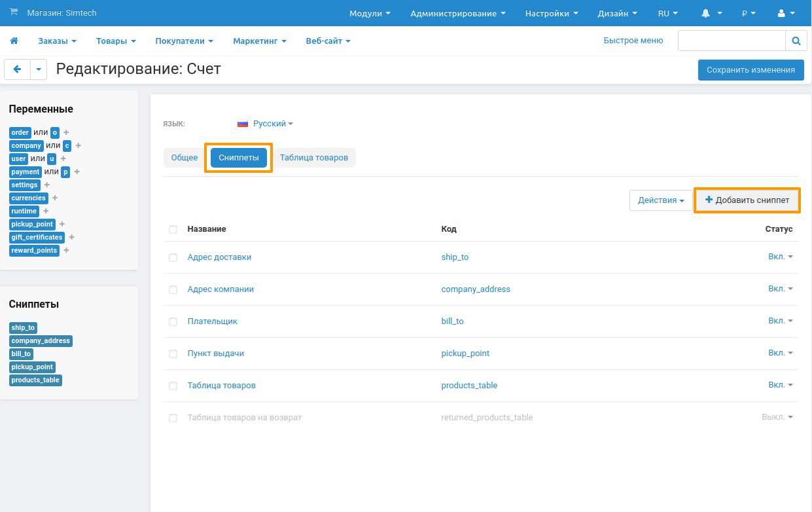This screenshot has height=512, width=812.
Task: Open the Адрес компании snippet link
Action: (221, 289)
